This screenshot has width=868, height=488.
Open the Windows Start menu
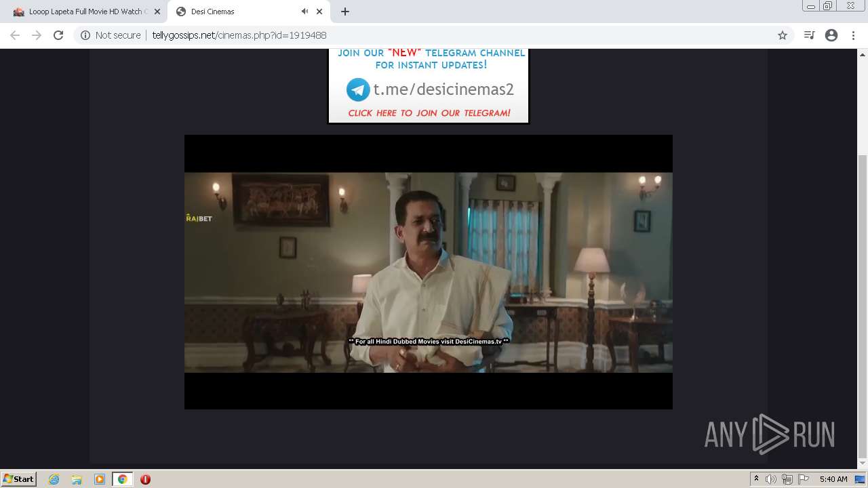point(19,479)
